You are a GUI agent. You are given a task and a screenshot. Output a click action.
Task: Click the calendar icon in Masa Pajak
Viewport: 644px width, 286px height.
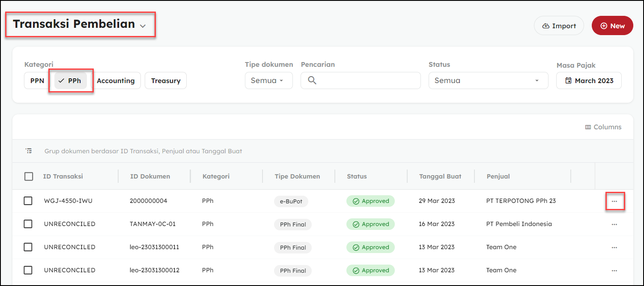point(568,80)
